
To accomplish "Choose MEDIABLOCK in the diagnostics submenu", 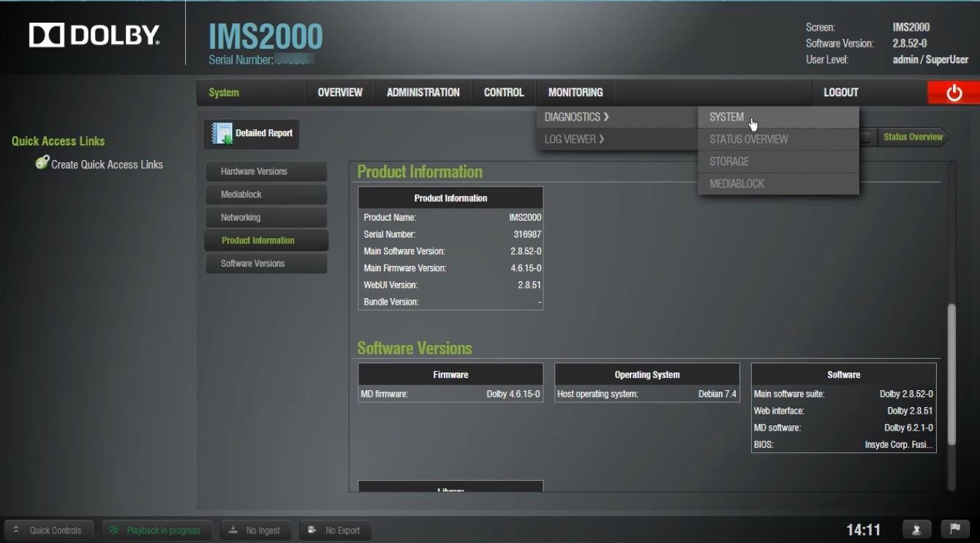I will coord(736,183).
